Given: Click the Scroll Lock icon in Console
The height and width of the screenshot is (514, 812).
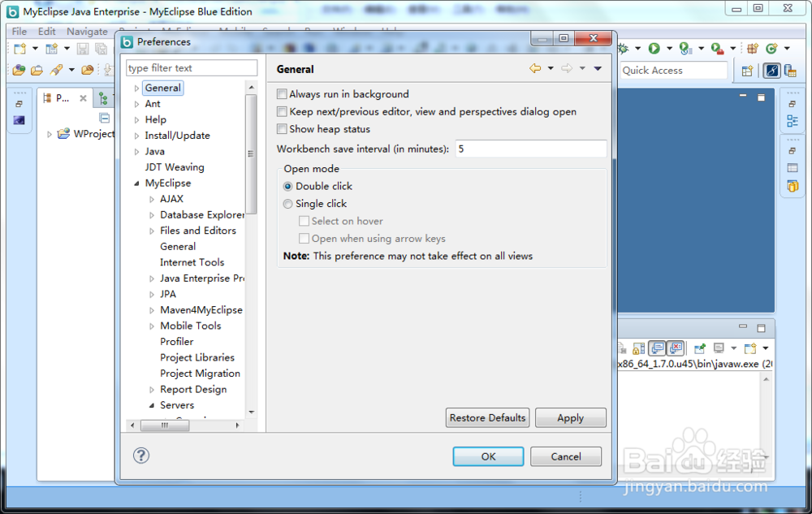Looking at the screenshot, I should coord(639,348).
